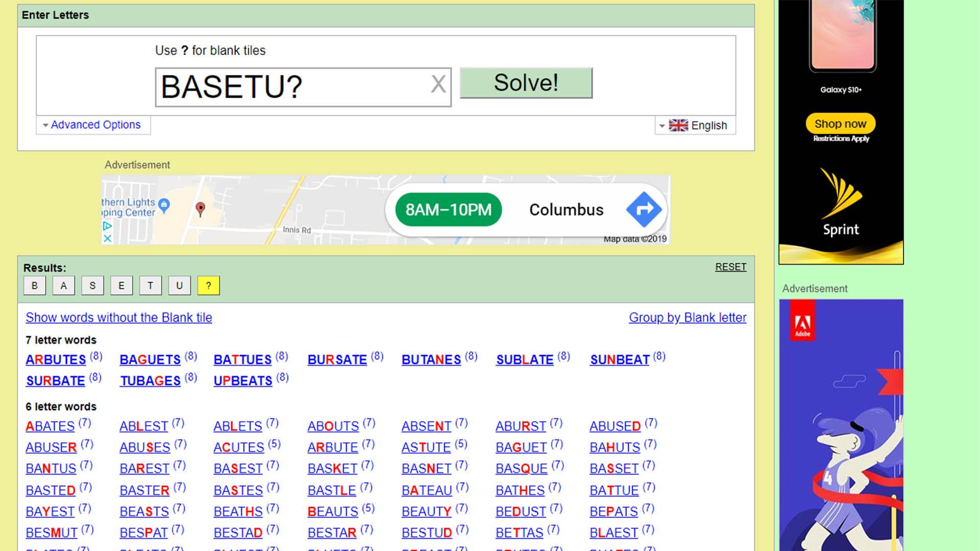The image size is (980, 551).
Task: Close the map advertisement with the X icon
Action: pyautogui.click(x=107, y=238)
